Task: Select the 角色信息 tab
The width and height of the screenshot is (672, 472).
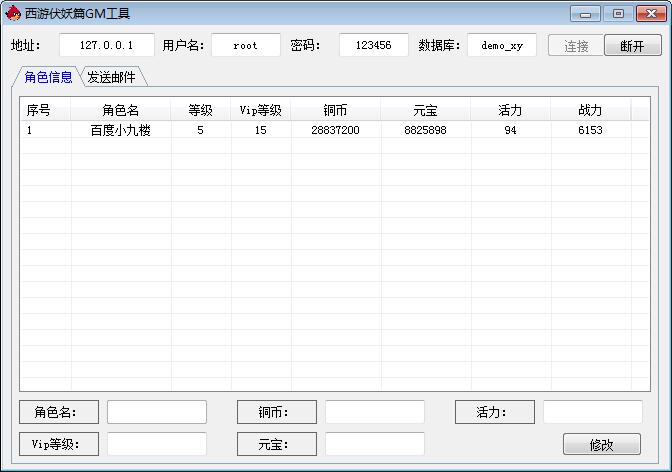Action: pyautogui.click(x=48, y=77)
